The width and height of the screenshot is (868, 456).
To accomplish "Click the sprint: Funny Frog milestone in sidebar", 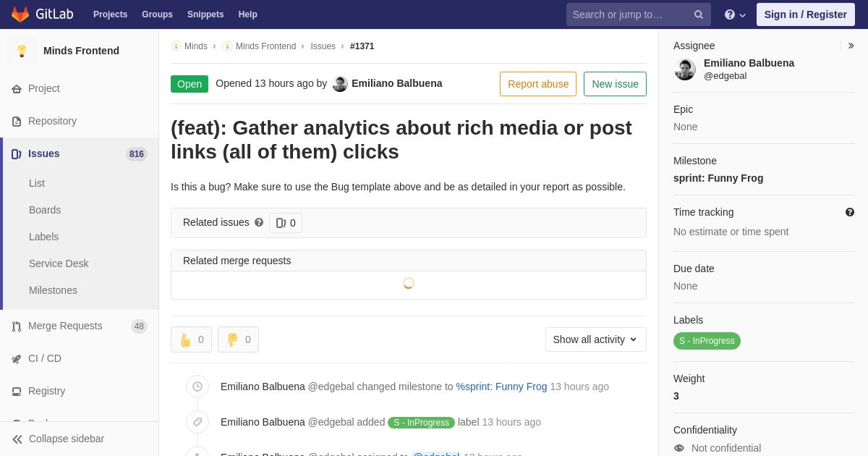I will click(718, 178).
